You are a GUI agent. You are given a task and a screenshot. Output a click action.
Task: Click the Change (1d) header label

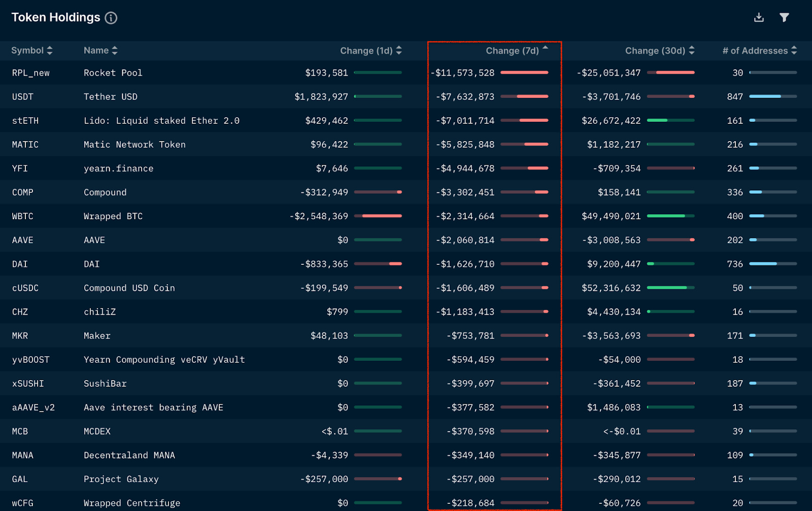tap(366, 51)
